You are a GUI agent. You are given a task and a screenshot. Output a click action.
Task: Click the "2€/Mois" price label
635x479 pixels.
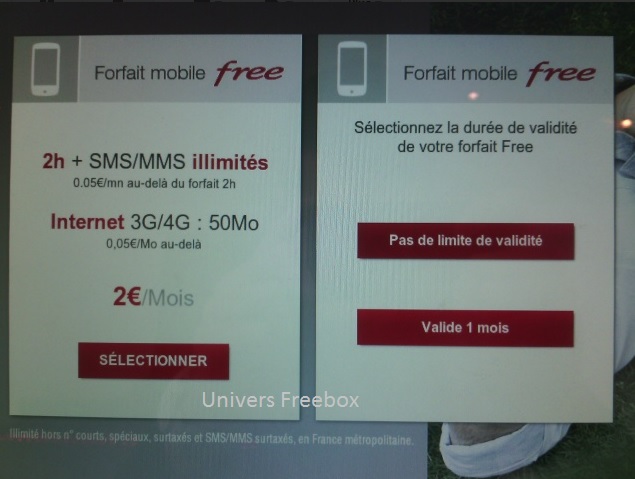coord(153,297)
